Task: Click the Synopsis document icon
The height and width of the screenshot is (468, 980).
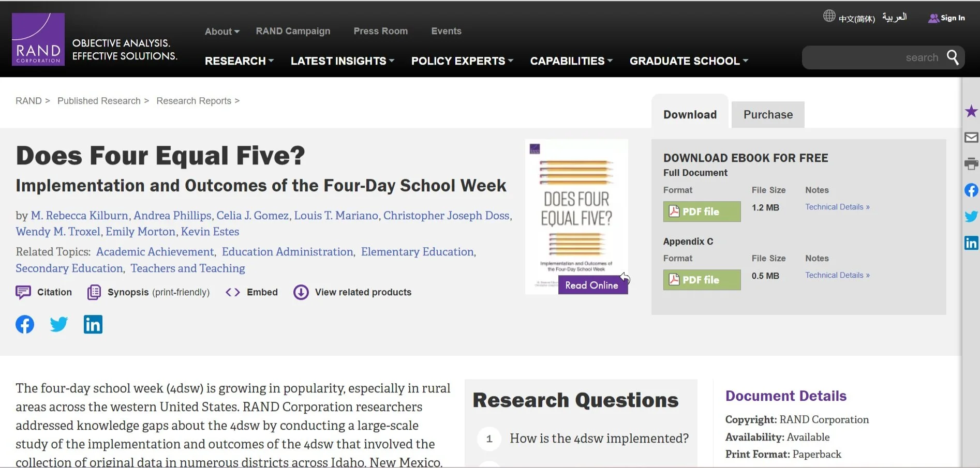Action: tap(94, 292)
